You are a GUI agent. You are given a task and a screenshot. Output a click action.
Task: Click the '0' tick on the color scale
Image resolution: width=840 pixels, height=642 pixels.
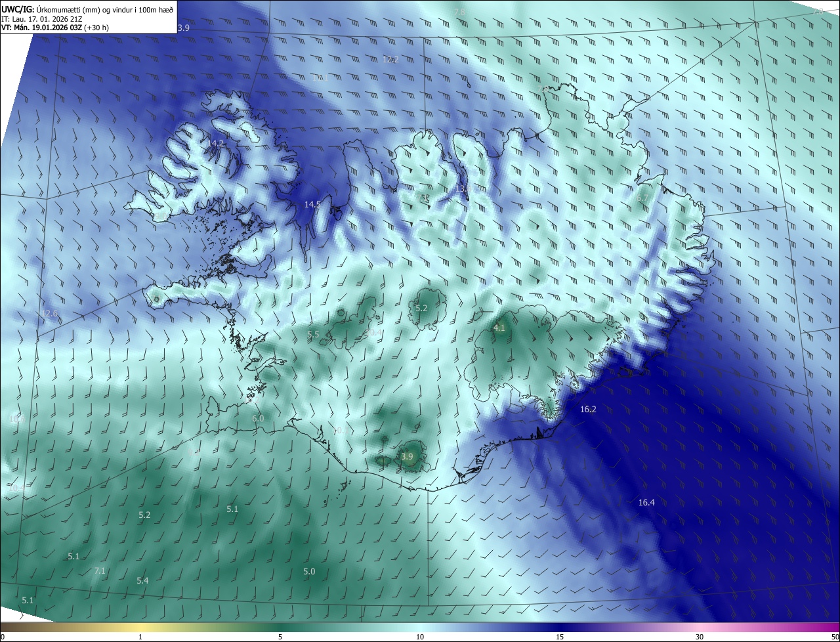[x=2, y=637]
